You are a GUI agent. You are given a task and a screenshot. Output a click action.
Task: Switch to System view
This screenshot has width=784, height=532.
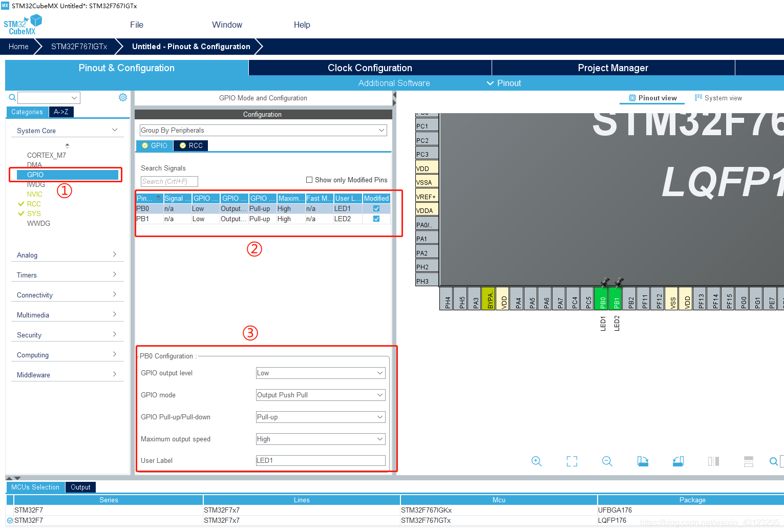718,98
